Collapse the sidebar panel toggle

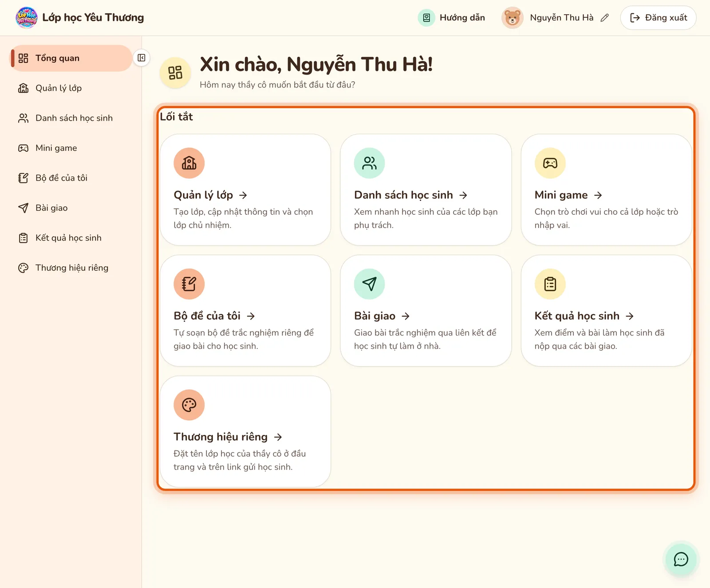click(142, 58)
